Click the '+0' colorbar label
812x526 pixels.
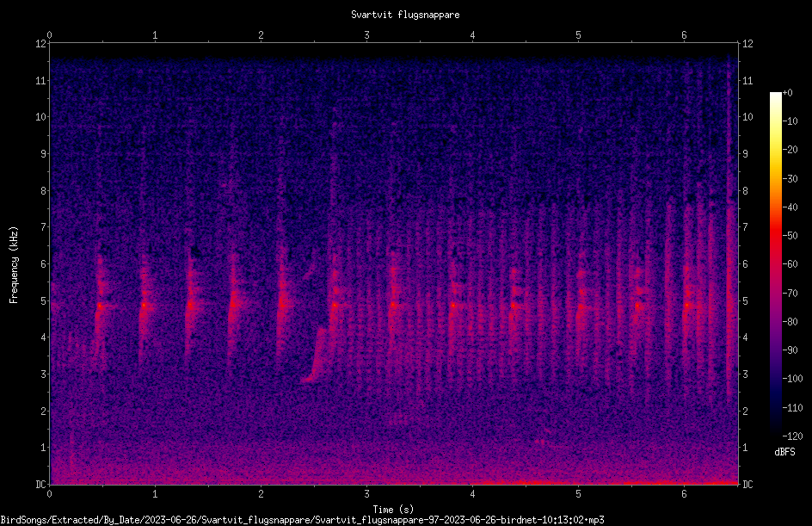coord(788,93)
